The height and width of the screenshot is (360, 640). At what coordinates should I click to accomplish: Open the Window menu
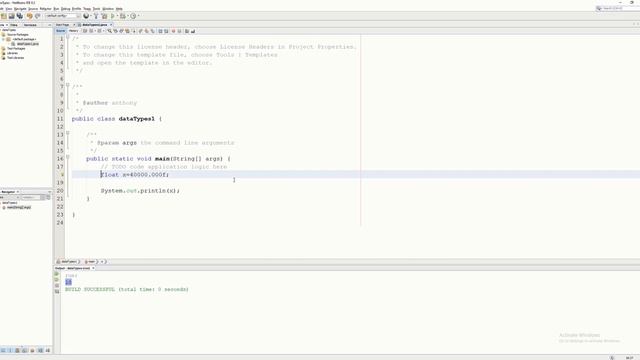coord(108,9)
